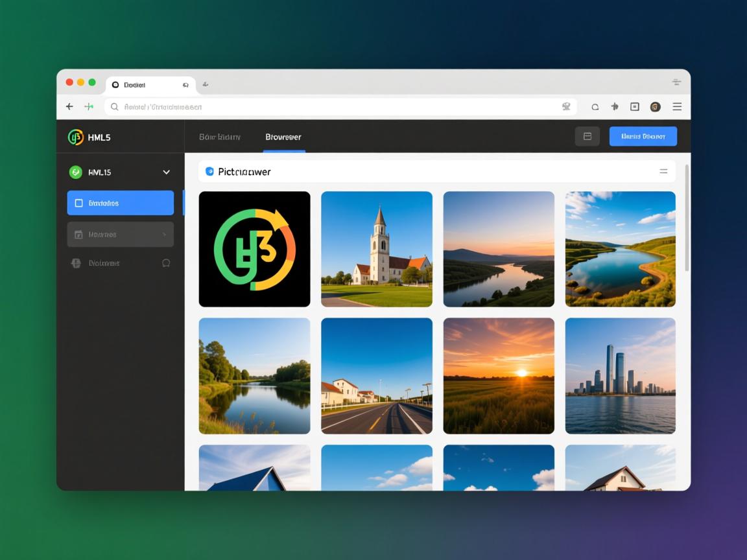
Task: Click the square layout button left of blue button
Action: pos(587,136)
